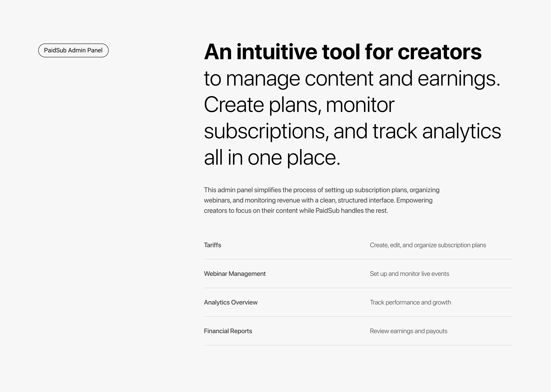Click the paragraph line ending "handles the rest."

pyautogui.click(x=296, y=211)
